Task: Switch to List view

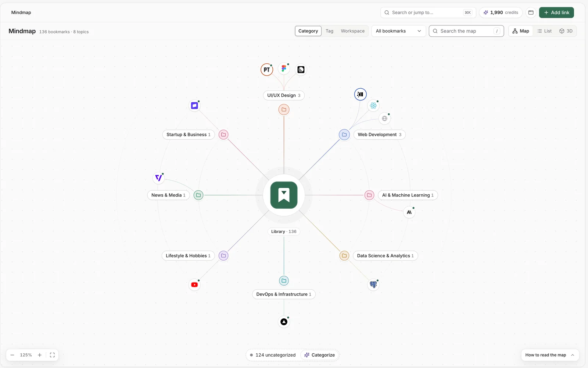Action: coord(544,31)
